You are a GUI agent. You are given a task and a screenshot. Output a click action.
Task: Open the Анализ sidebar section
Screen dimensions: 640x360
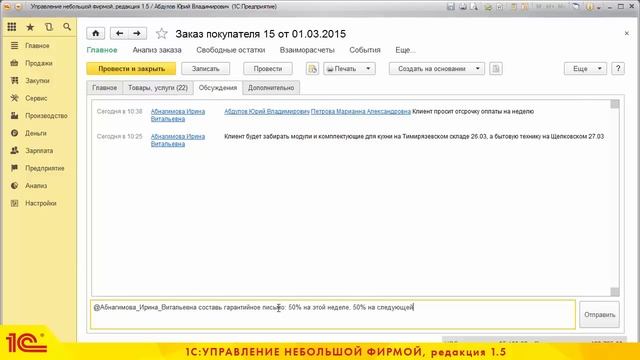point(36,186)
